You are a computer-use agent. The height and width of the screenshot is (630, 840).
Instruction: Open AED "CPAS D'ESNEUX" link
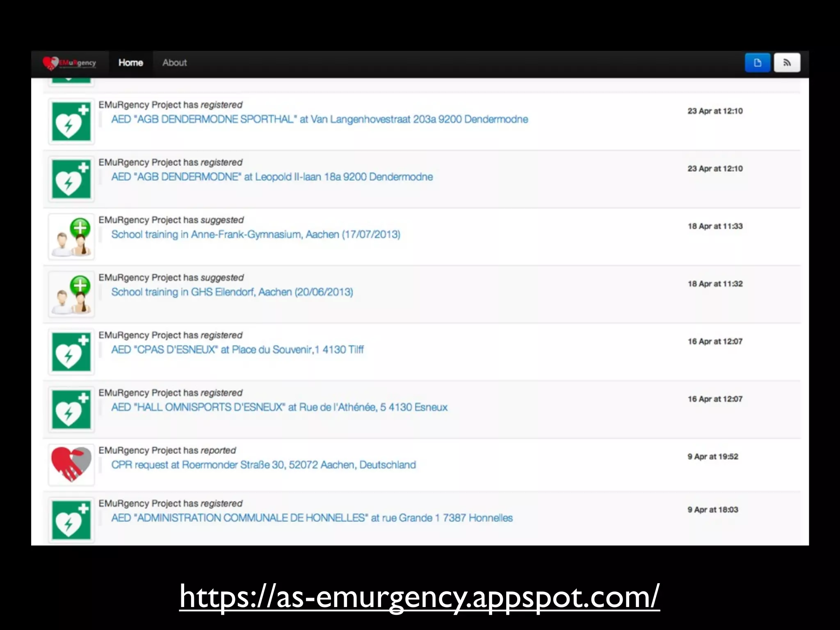[x=237, y=349]
